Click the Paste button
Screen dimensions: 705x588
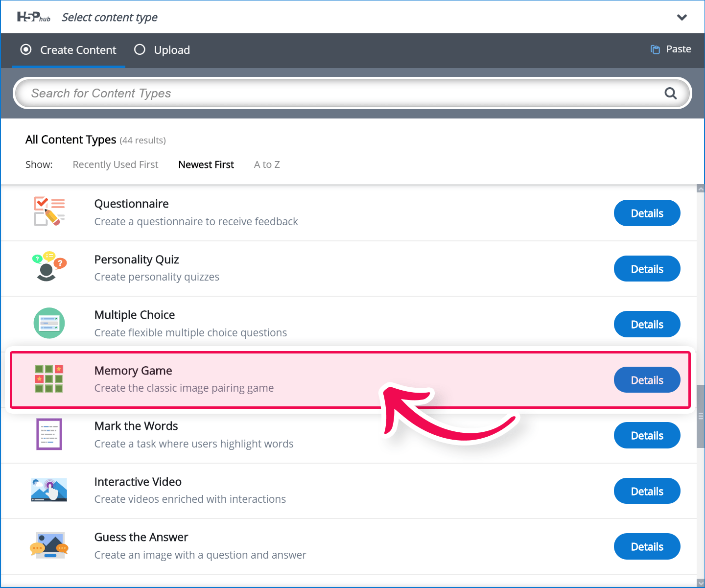(671, 49)
